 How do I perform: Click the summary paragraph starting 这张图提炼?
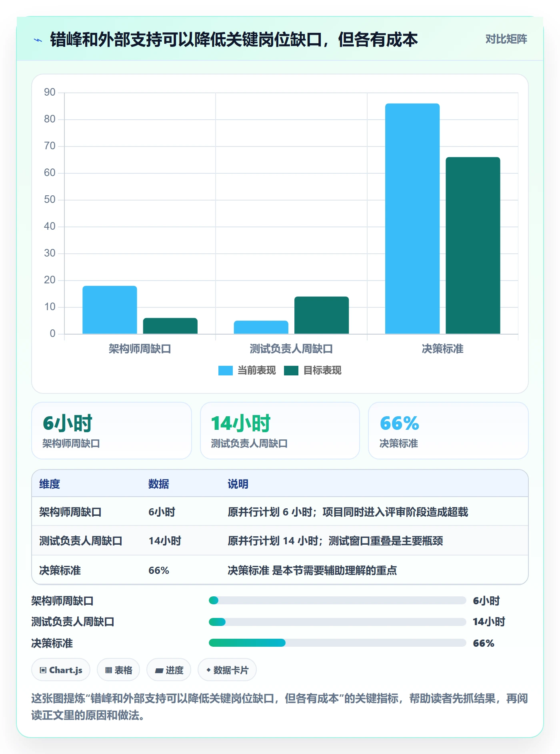tap(280, 707)
